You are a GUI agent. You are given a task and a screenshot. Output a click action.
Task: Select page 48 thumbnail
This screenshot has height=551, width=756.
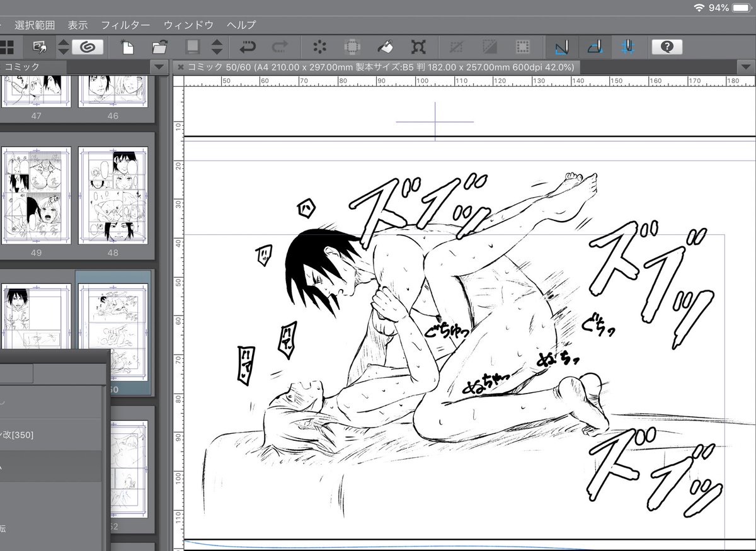[113, 196]
